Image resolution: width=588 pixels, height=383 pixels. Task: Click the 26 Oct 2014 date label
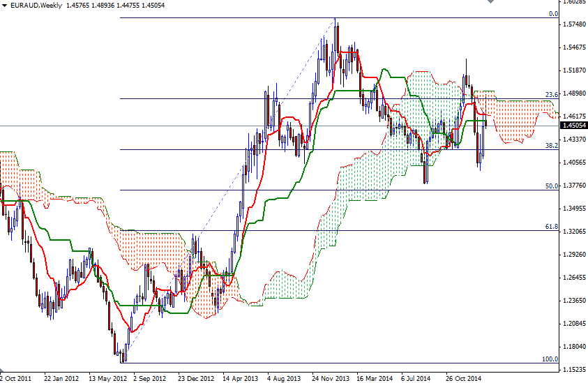coord(464,378)
